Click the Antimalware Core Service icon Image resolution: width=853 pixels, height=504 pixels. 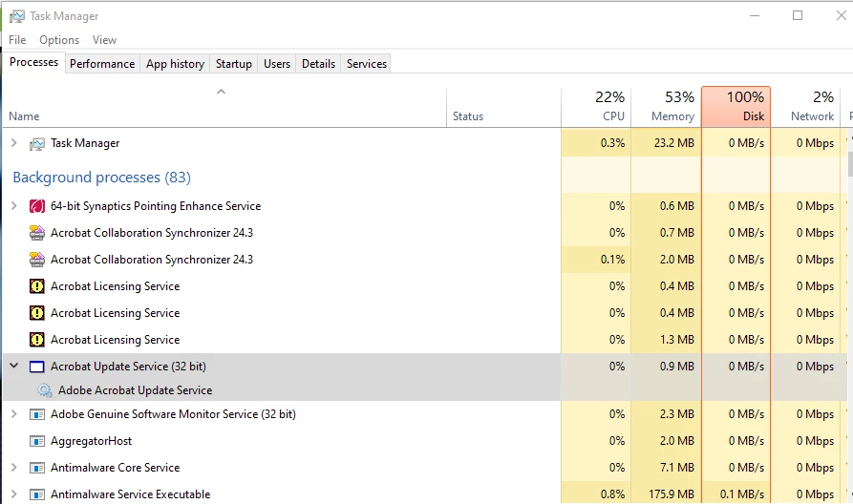click(x=37, y=468)
